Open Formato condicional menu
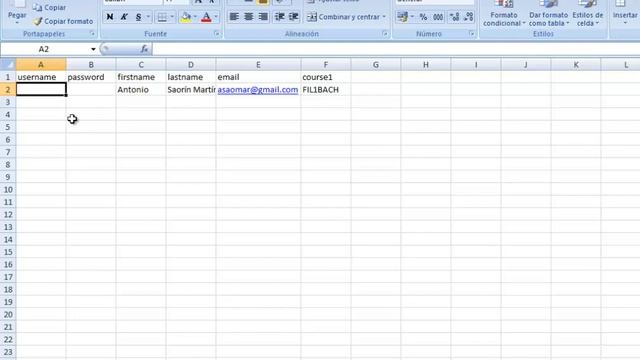This screenshot has height=360, width=640. [x=504, y=14]
